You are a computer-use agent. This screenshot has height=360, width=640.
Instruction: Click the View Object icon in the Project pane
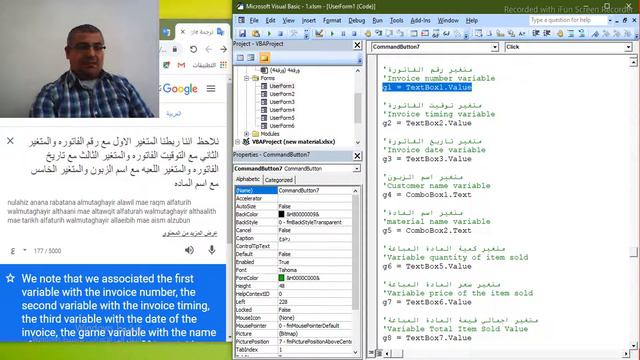(251, 58)
